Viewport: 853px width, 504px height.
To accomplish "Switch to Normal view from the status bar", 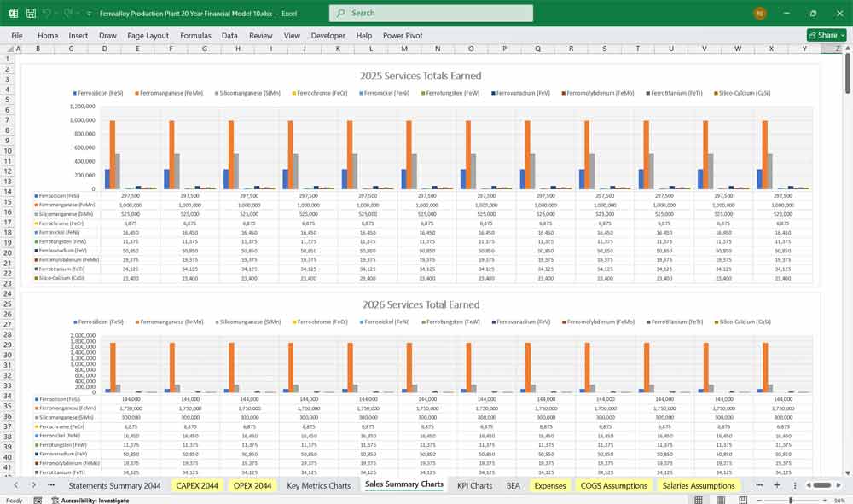I will 698,499.
